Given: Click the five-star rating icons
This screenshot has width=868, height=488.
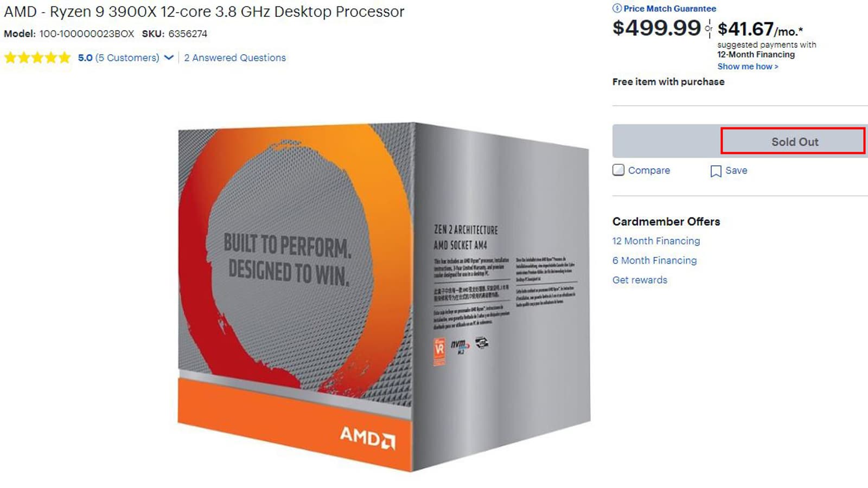Looking at the screenshot, I should click(x=37, y=58).
